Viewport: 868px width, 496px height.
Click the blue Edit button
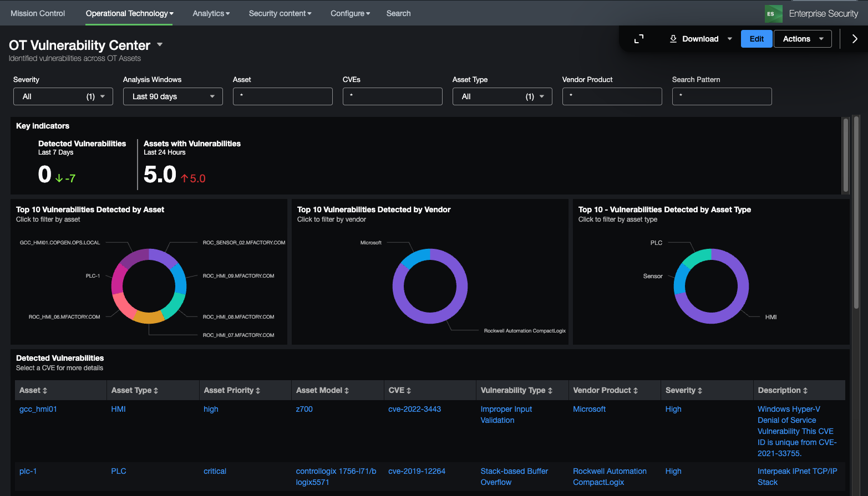point(756,39)
